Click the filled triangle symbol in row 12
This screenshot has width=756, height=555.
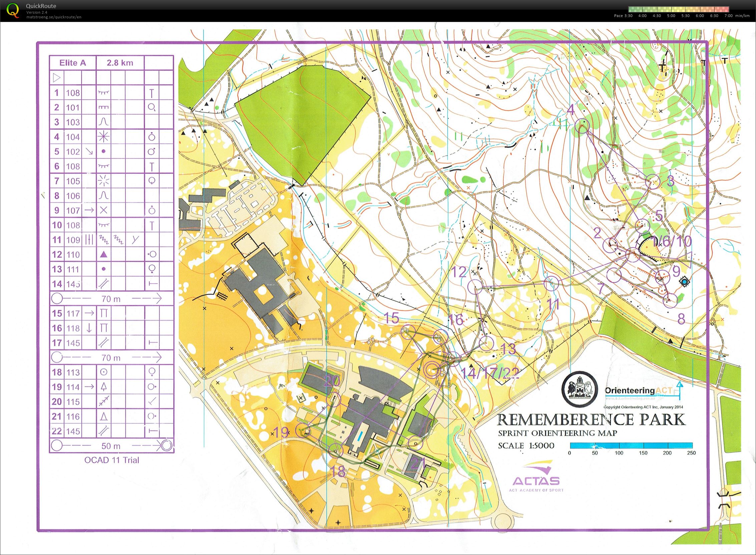(104, 254)
